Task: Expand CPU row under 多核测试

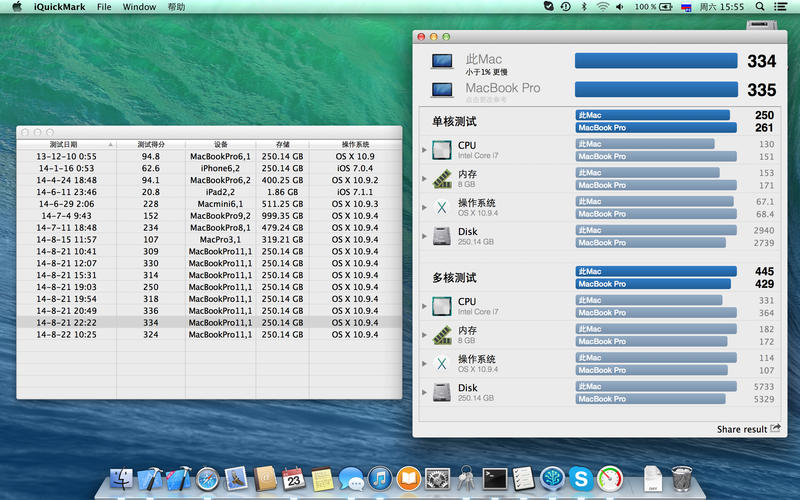Action: tap(424, 306)
